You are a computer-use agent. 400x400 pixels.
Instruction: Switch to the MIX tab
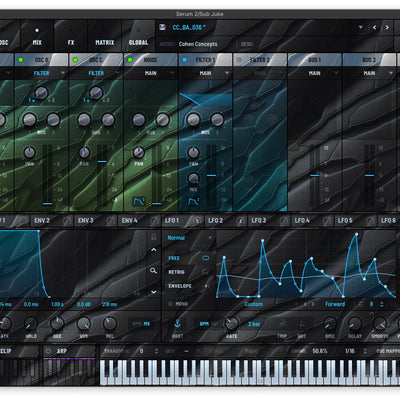(37, 36)
